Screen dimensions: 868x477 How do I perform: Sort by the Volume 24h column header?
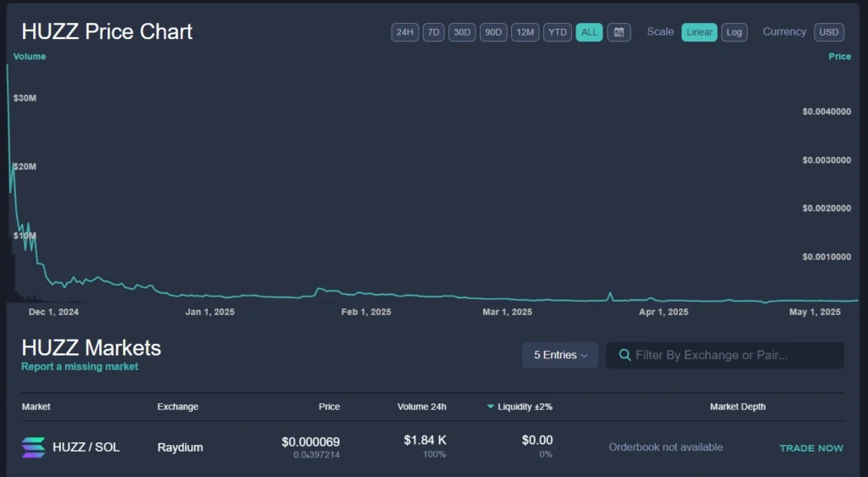tap(422, 407)
